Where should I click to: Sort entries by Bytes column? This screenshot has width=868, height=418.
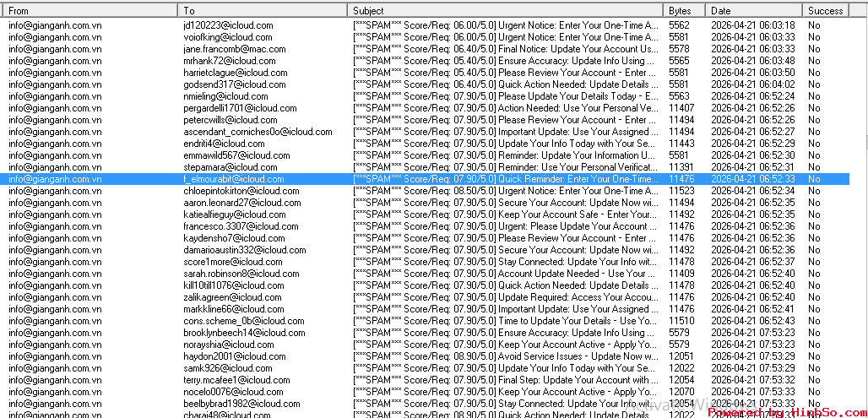point(684,11)
